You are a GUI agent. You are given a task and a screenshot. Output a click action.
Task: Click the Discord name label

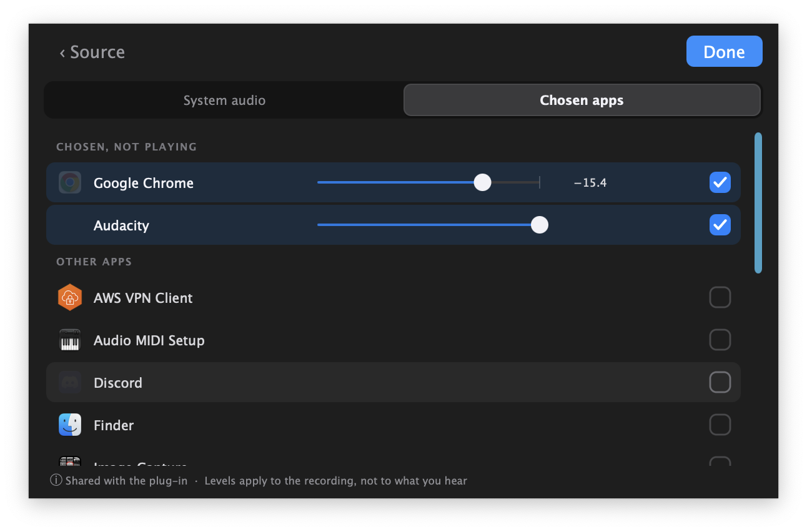(x=118, y=383)
